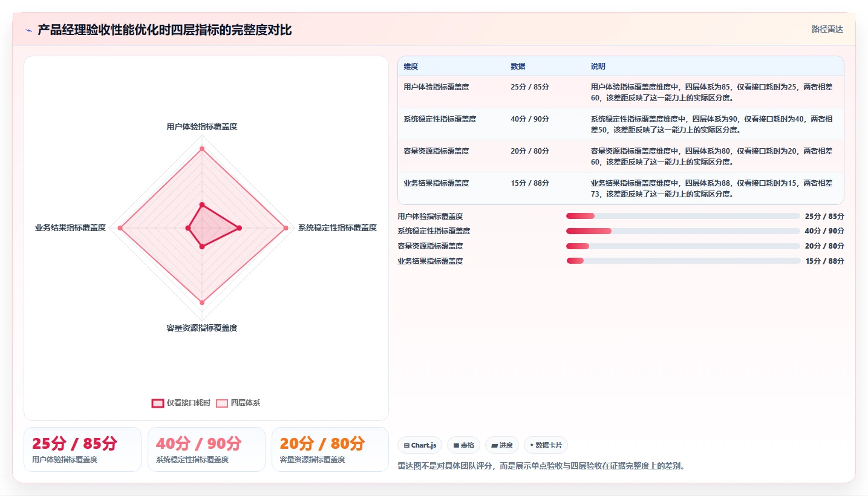Click the 40分 / 90分 value beside progress bar
This screenshot has height=496, width=868.
824,231
